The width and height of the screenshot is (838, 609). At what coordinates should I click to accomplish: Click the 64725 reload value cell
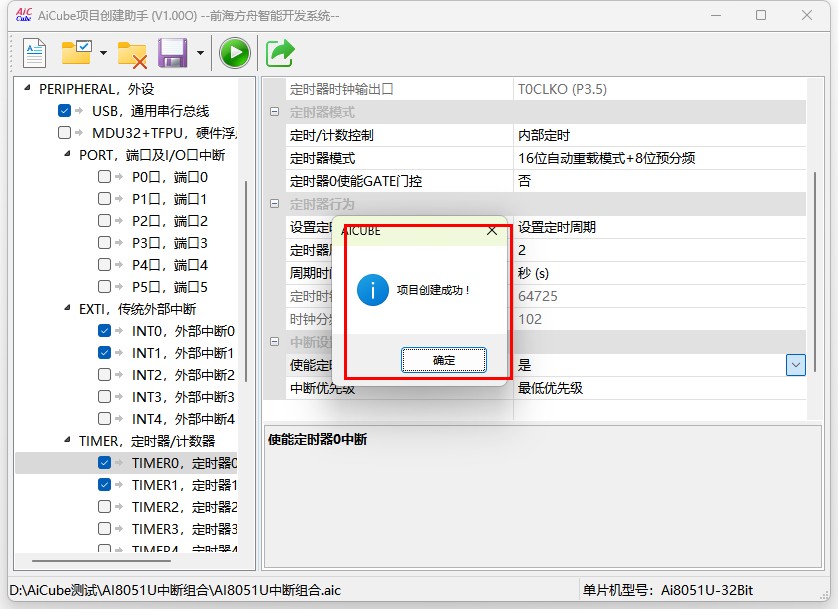point(660,296)
